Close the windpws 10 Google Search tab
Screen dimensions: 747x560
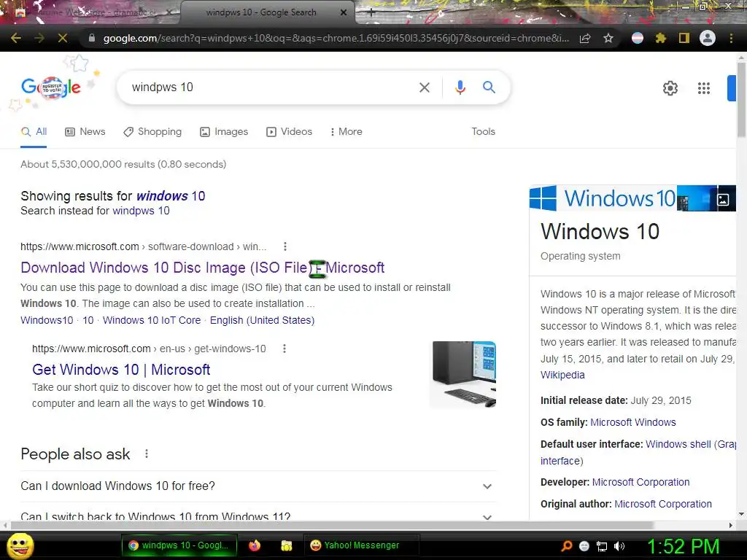[x=344, y=13]
